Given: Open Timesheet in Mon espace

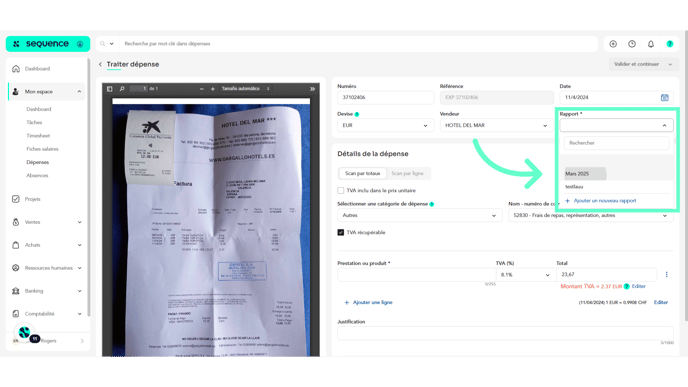Looking at the screenshot, I should tap(38, 136).
